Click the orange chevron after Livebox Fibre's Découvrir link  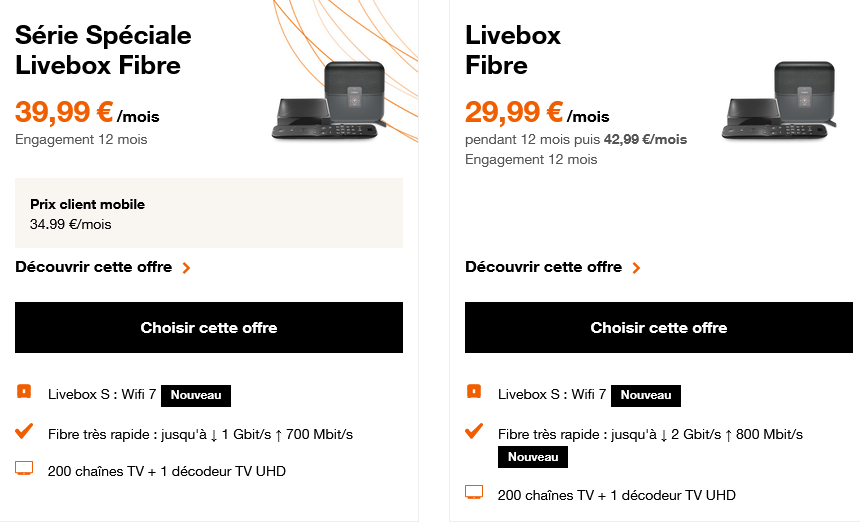pyautogui.click(x=637, y=268)
